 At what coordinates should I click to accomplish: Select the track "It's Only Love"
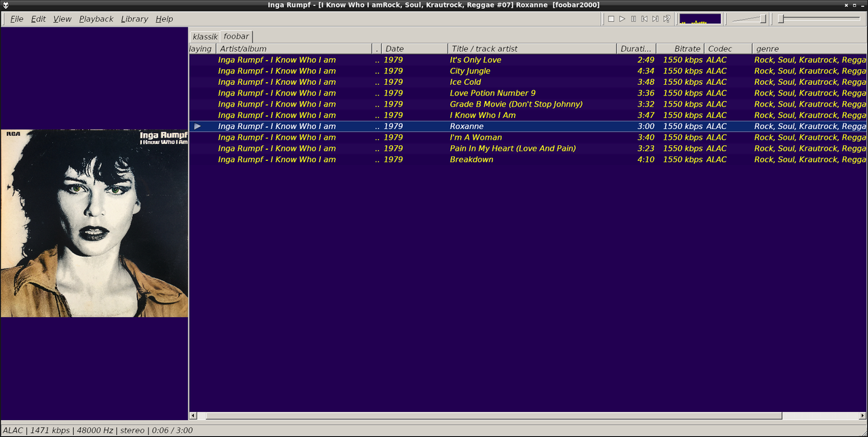click(x=475, y=60)
